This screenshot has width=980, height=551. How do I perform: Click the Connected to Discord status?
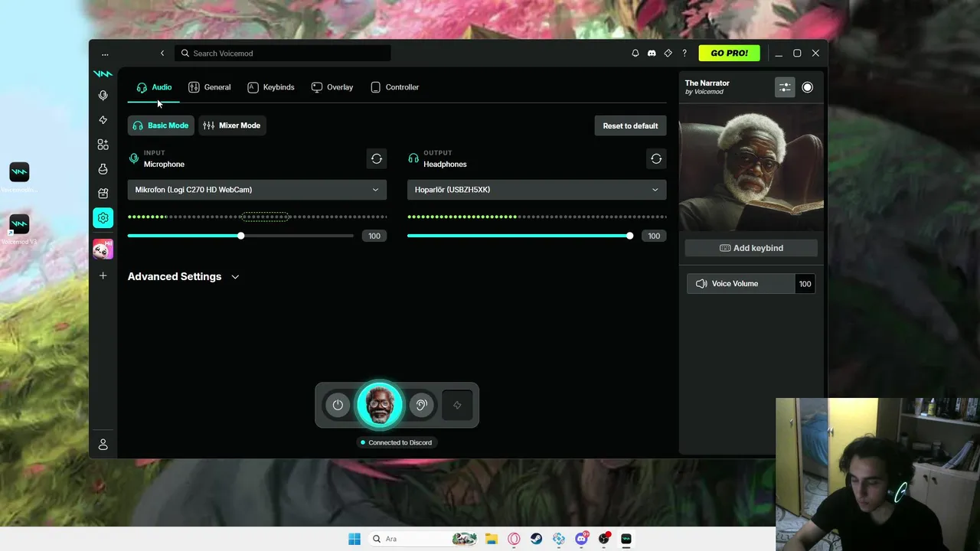click(x=397, y=442)
